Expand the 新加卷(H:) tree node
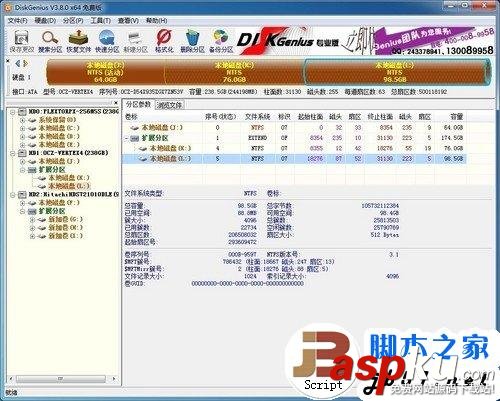The height and width of the screenshot is (401, 500). (32, 228)
